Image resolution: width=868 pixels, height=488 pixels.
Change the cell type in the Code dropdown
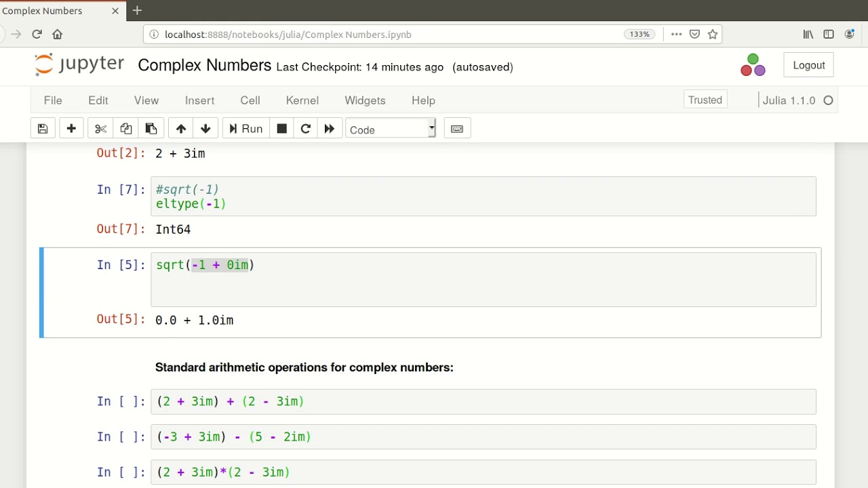click(391, 129)
